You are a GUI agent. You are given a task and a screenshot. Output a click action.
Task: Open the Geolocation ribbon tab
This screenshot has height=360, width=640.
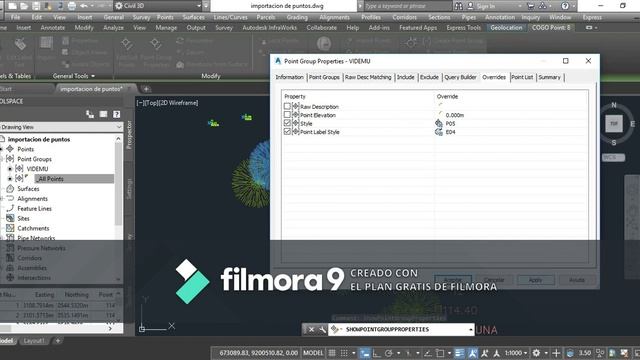pos(506,27)
